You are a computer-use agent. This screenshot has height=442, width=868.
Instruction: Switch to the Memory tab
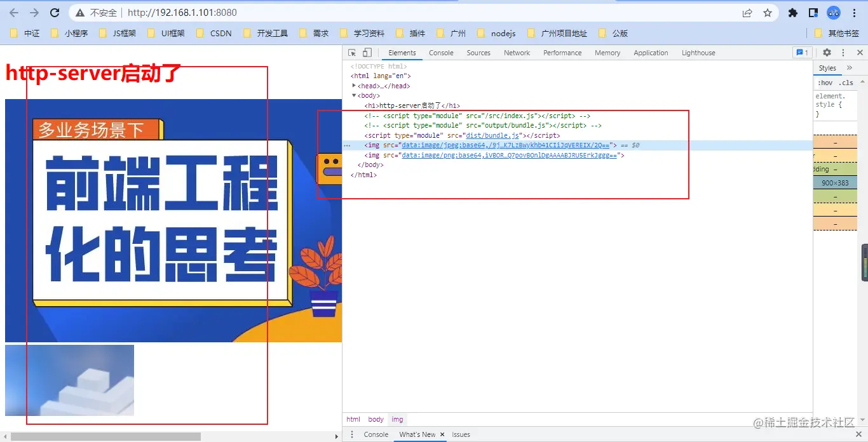(x=607, y=53)
